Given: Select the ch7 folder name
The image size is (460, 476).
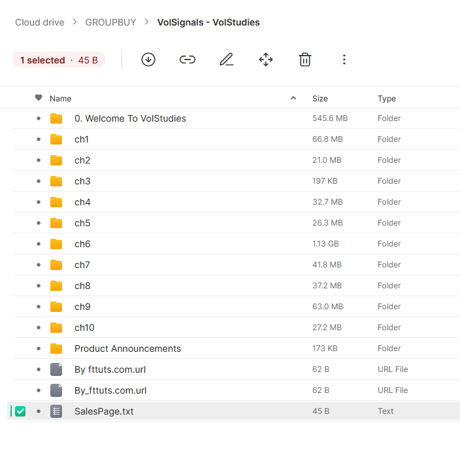Looking at the screenshot, I should 82,265.
